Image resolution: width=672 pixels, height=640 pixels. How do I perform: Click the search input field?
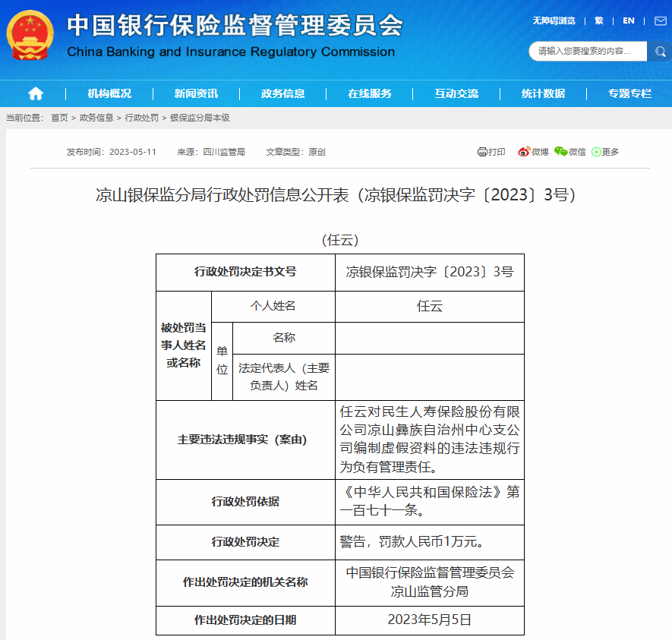coord(586,51)
